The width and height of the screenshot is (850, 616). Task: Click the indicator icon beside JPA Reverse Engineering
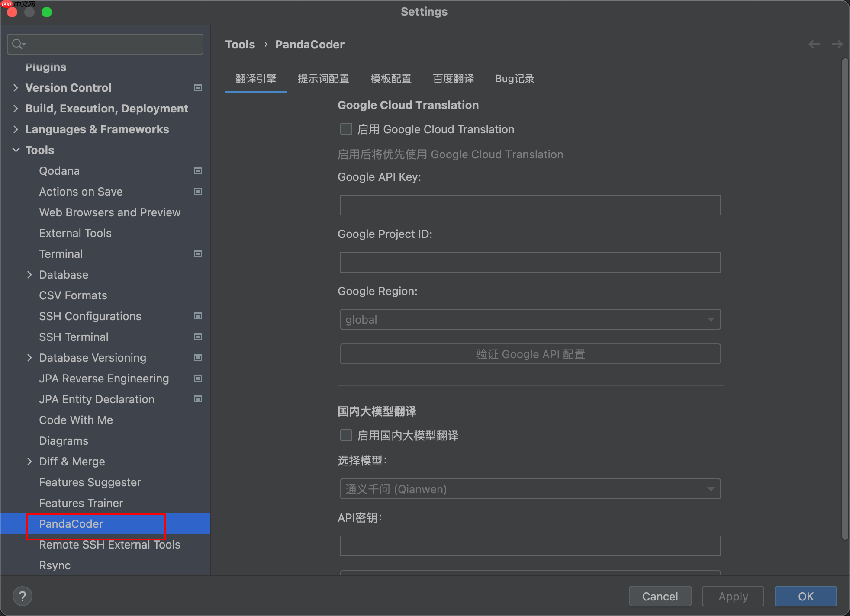coord(198,378)
